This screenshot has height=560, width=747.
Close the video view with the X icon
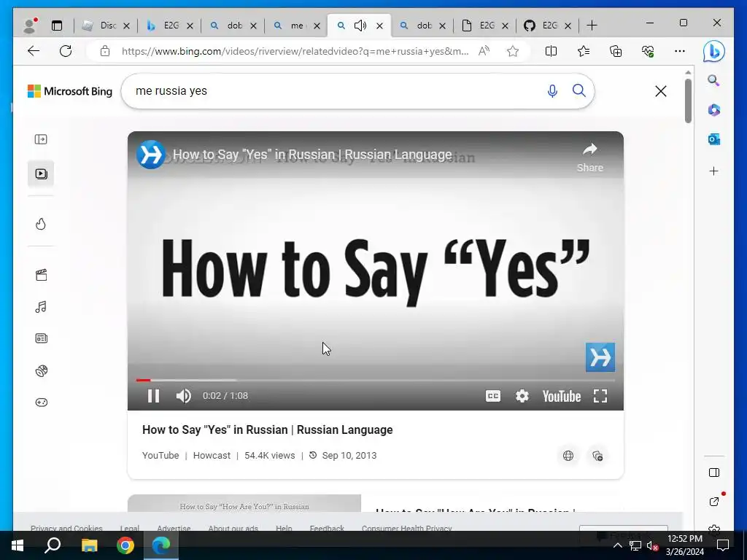[661, 91]
